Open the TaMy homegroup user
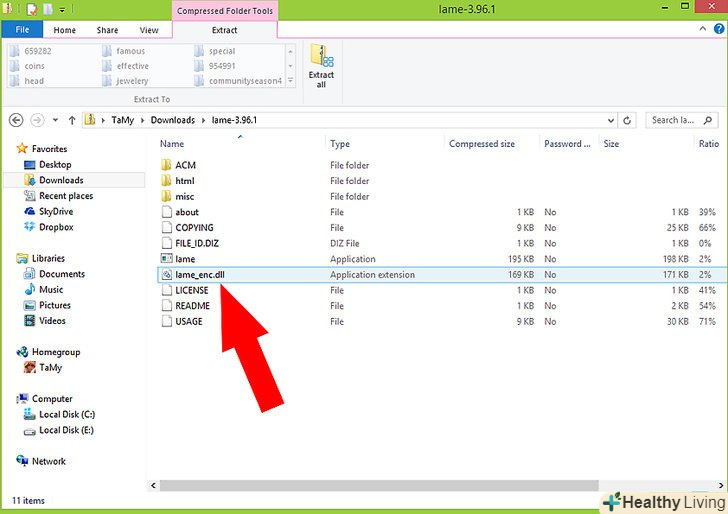The image size is (728, 514). pos(43,367)
